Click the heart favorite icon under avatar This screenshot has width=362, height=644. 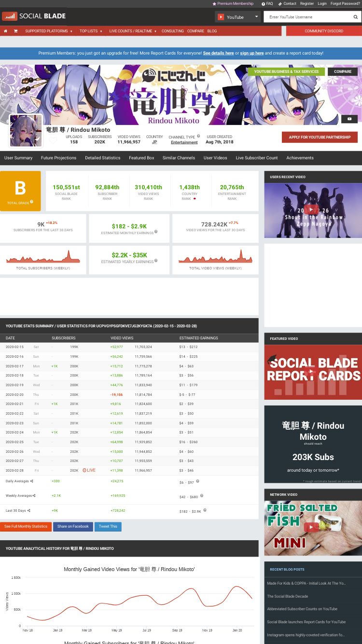tap(53, 140)
